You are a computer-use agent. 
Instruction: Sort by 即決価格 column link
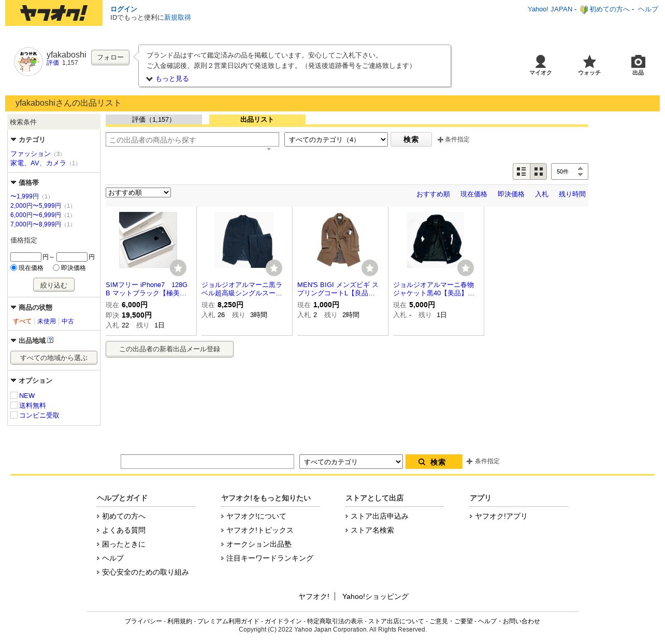pyautogui.click(x=511, y=194)
